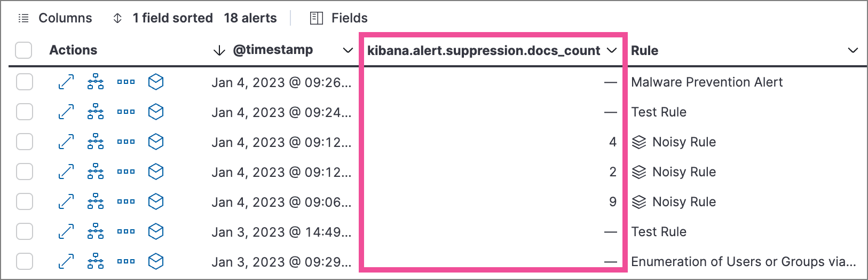The height and width of the screenshot is (280, 868).
Task: Analyze event for the Malware Prevention Alert row
Action: pos(96,82)
